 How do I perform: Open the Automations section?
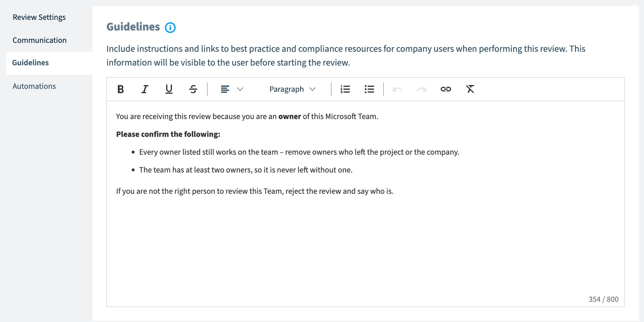point(34,86)
